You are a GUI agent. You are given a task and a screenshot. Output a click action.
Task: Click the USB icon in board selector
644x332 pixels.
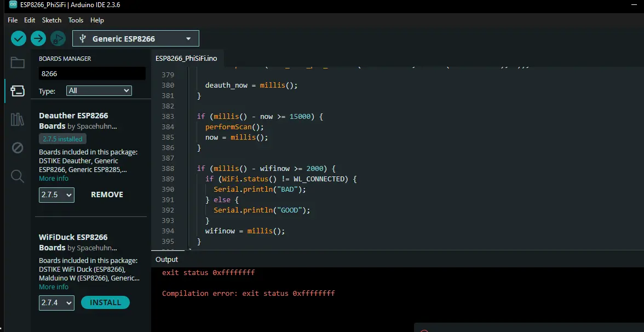[x=83, y=38]
